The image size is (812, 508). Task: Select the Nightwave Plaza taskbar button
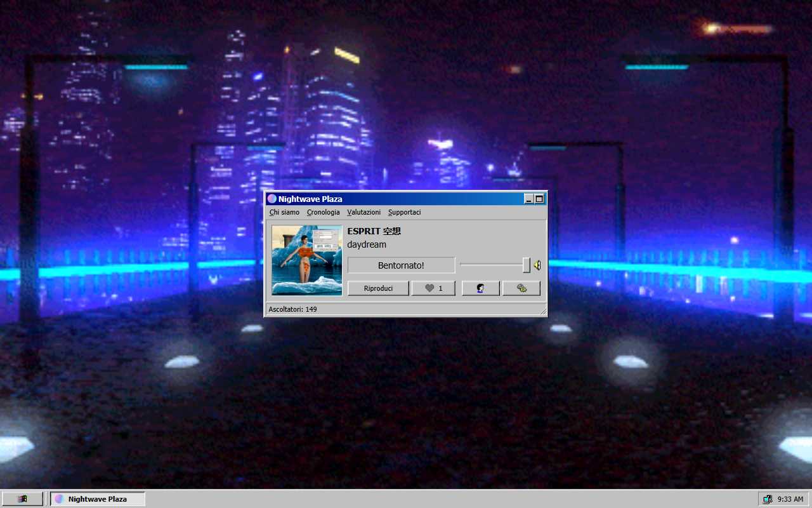coord(98,499)
